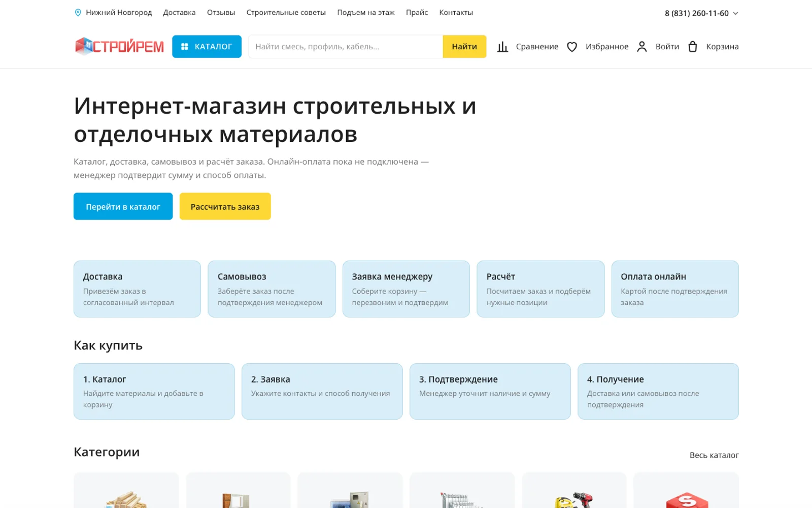Expand the phone number dropdown arrow

(735, 14)
